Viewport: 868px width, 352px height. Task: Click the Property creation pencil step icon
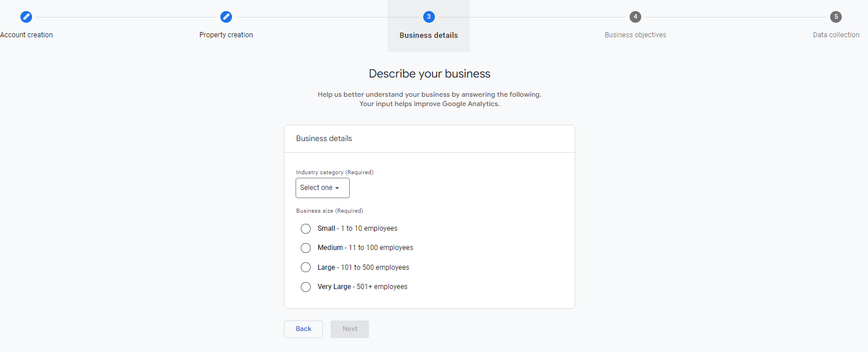pos(226,17)
